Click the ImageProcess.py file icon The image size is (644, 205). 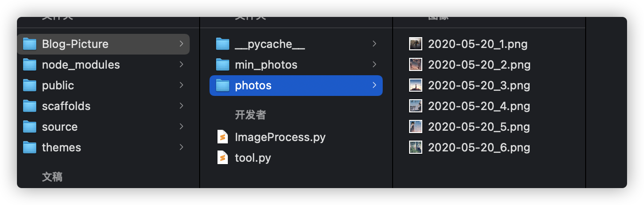[x=223, y=137]
